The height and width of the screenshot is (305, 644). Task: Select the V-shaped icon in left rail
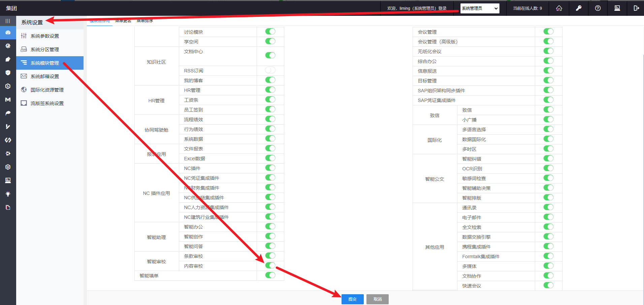coord(8,127)
